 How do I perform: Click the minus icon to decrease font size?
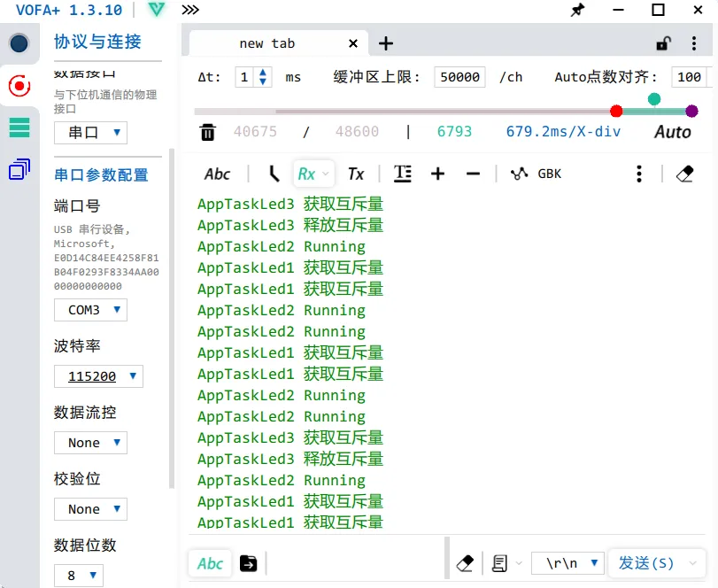point(473,174)
